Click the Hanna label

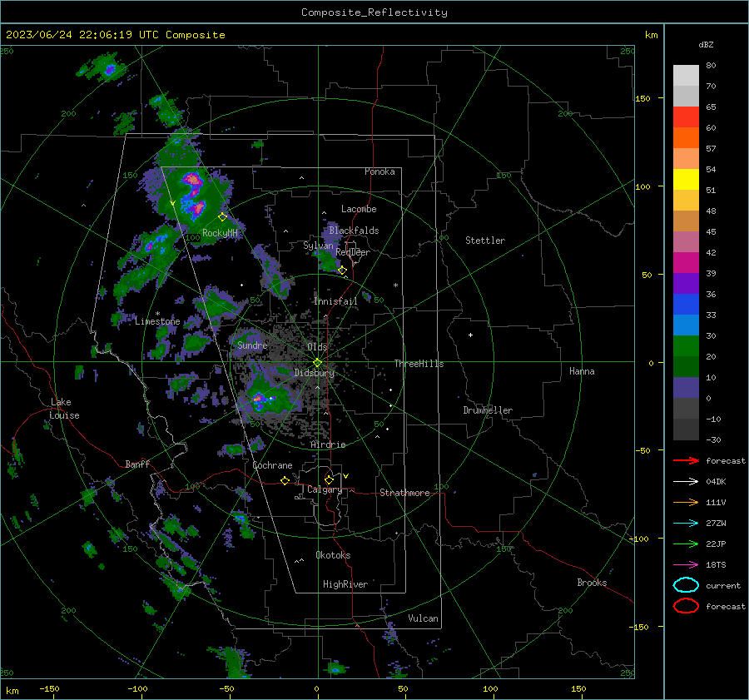582,370
